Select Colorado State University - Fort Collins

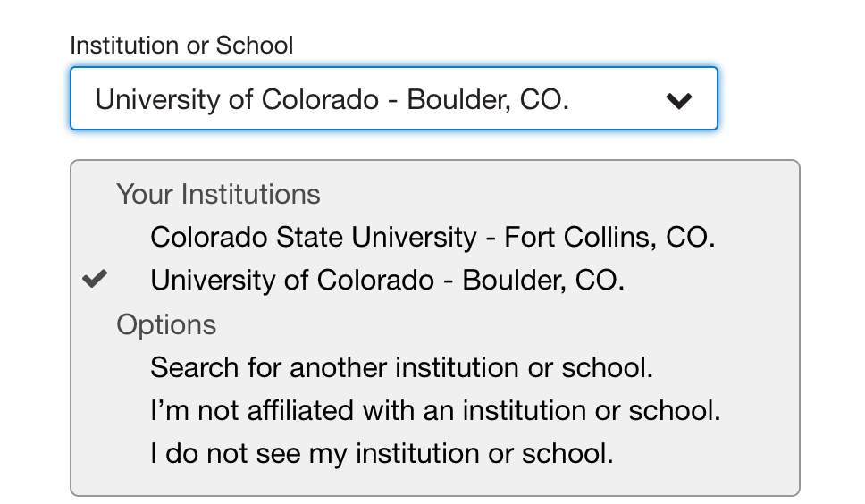(432, 237)
